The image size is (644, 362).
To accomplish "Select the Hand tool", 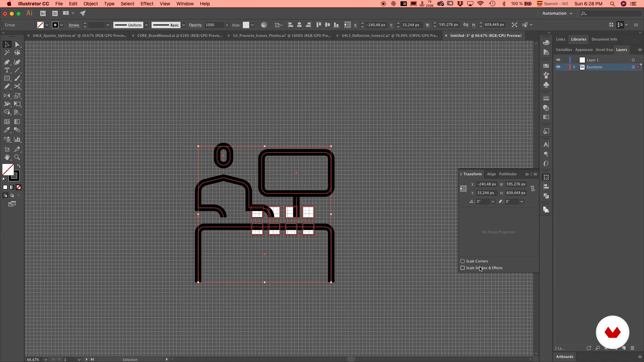I will coord(7,157).
